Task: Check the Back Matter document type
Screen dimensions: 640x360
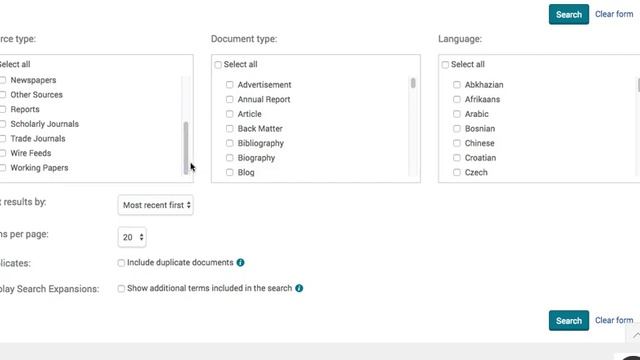Action: [x=229, y=129]
